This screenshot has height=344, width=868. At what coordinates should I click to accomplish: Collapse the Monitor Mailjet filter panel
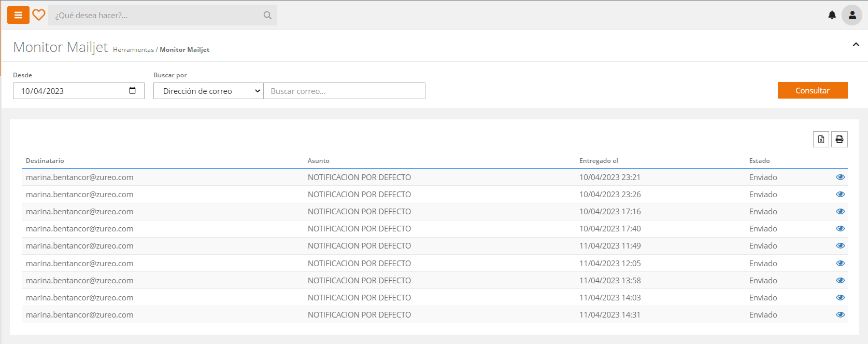(856, 45)
